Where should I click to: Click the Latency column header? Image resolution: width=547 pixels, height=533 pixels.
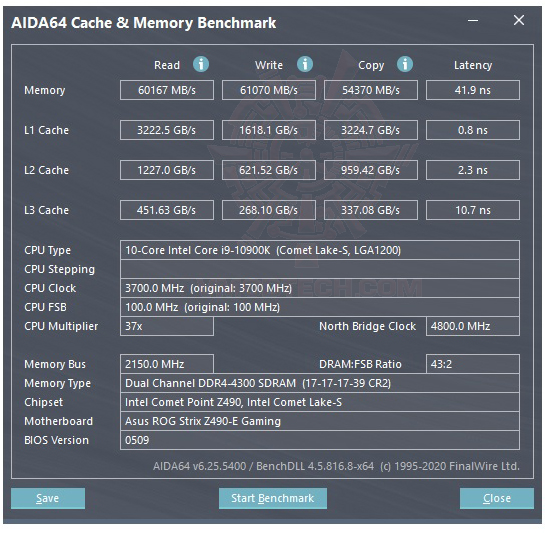[473, 65]
